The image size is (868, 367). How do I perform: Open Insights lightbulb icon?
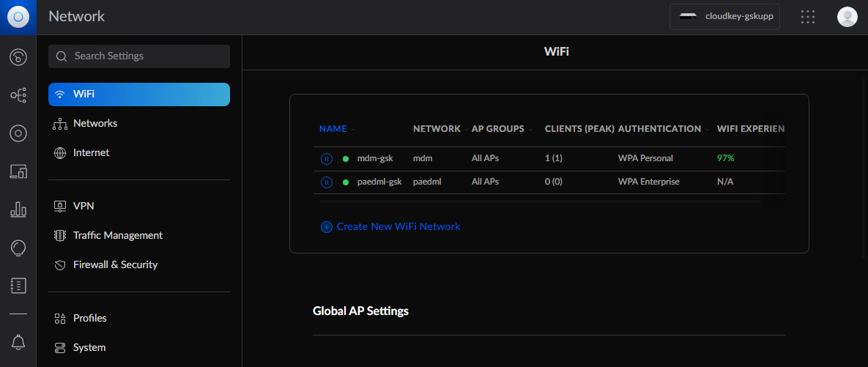point(18,248)
